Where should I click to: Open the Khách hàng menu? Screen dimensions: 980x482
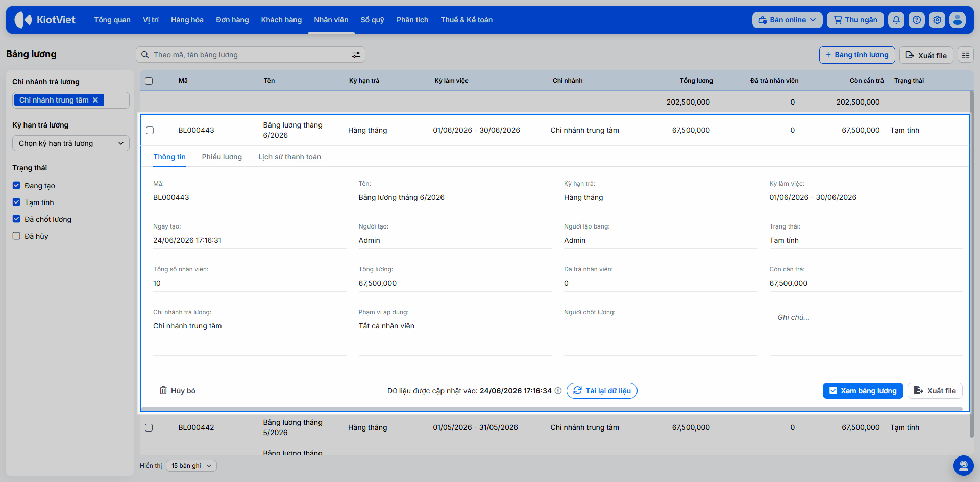click(x=281, y=20)
